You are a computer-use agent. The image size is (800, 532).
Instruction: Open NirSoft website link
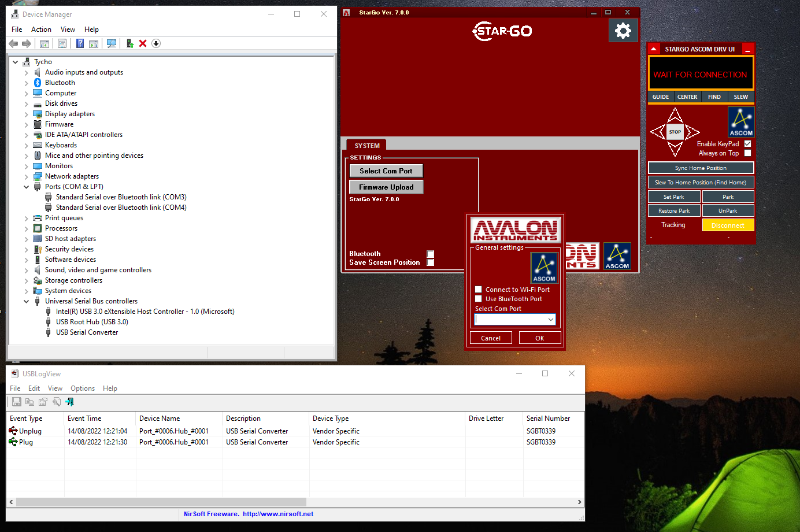click(278, 514)
